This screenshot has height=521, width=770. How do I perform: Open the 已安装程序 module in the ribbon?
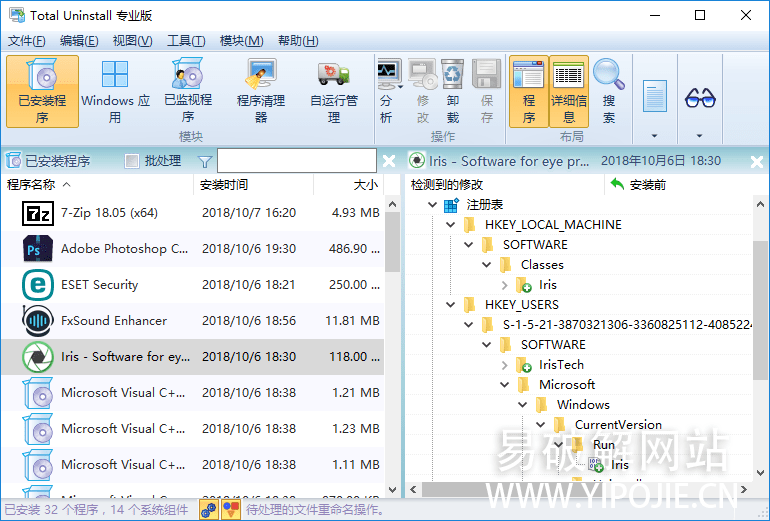click(x=42, y=92)
